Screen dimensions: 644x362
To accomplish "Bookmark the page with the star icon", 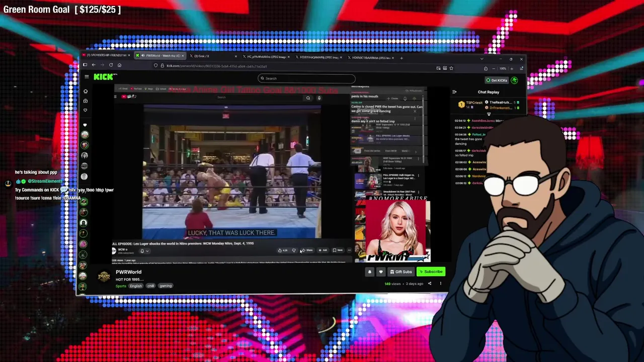I will pos(451,68).
